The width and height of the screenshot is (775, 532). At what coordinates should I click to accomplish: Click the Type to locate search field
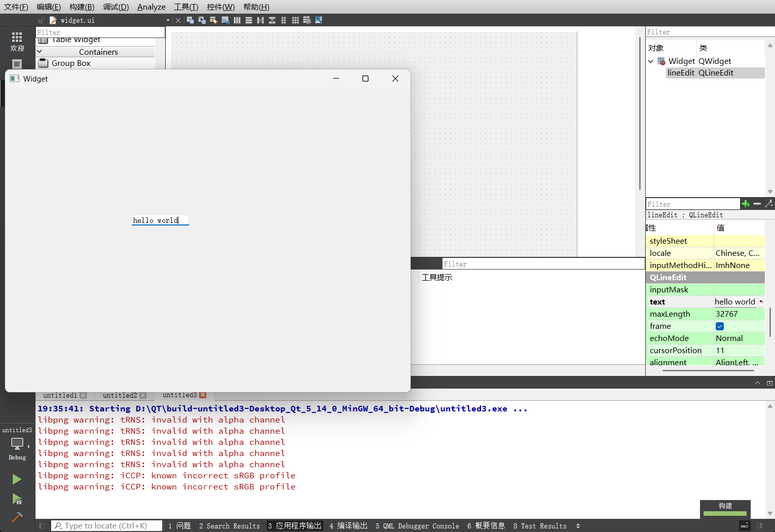point(107,526)
